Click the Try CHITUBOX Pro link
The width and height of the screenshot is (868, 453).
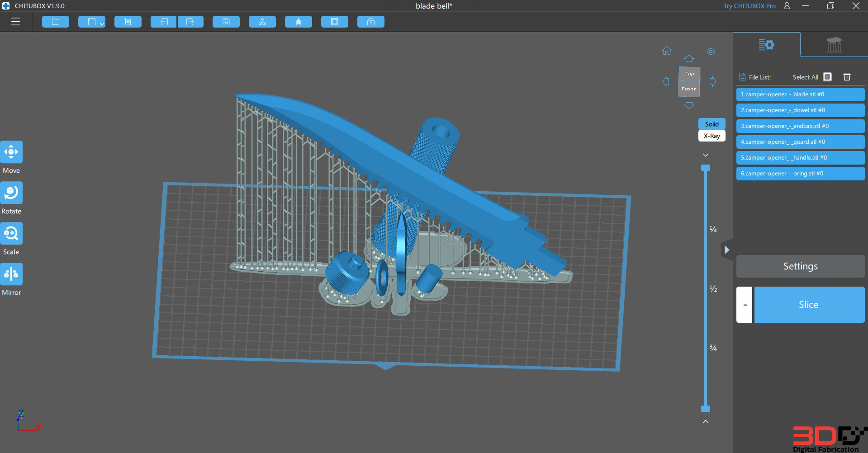[749, 6]
